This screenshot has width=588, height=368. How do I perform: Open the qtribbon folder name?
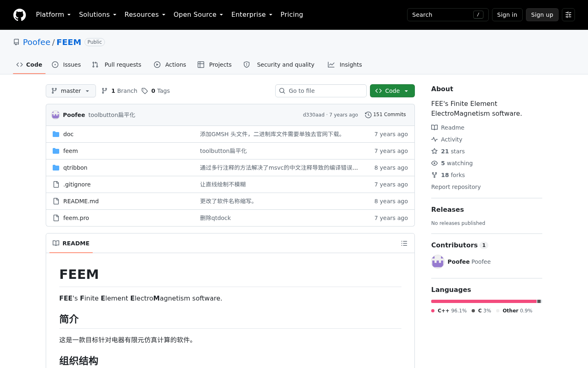75,168
